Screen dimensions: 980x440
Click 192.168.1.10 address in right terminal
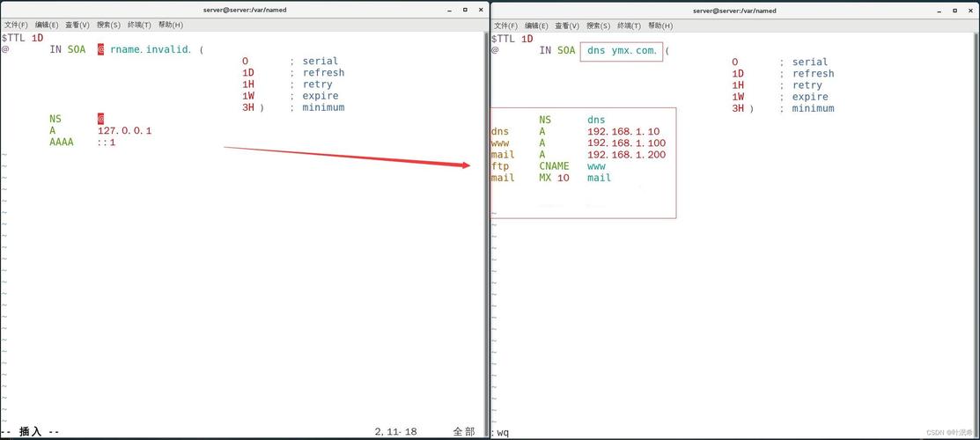[x=623, y=131]
